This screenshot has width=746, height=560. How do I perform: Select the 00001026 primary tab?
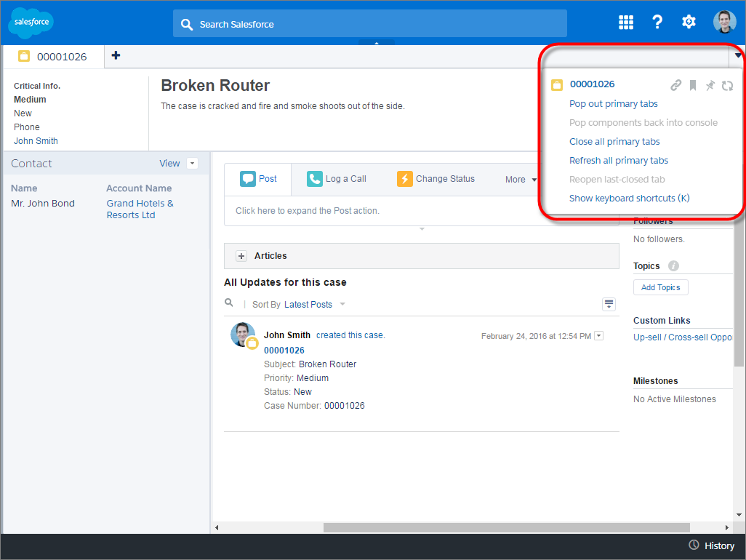coord(53,57)
